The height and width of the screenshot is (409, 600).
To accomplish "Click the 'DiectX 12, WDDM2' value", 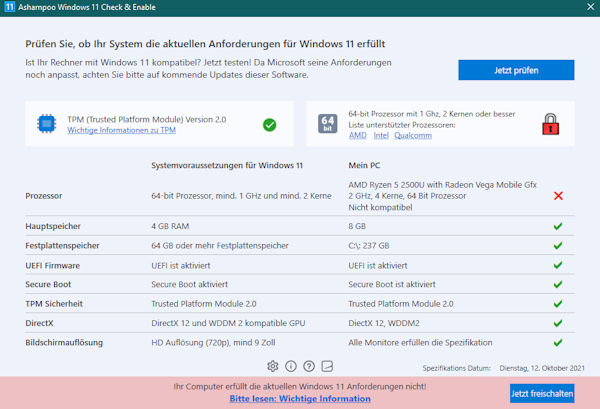I will (384, 323).
